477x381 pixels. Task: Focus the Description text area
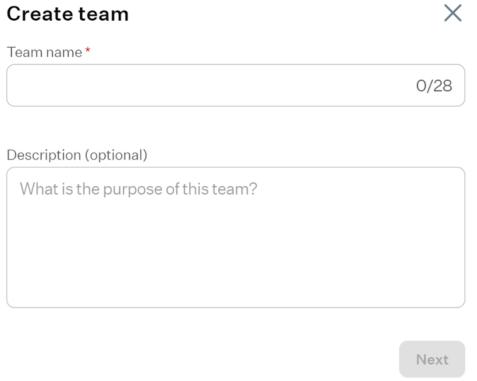click(x=235, y=237)
